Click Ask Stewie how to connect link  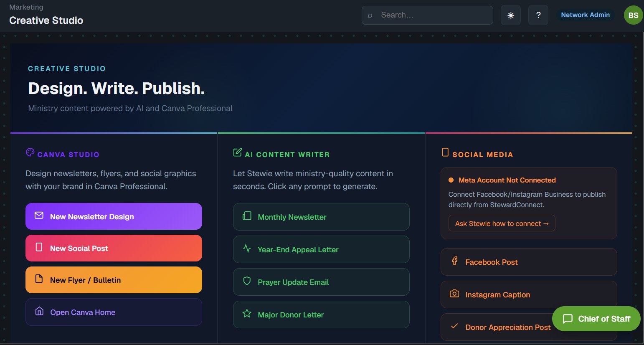[502, 223]
